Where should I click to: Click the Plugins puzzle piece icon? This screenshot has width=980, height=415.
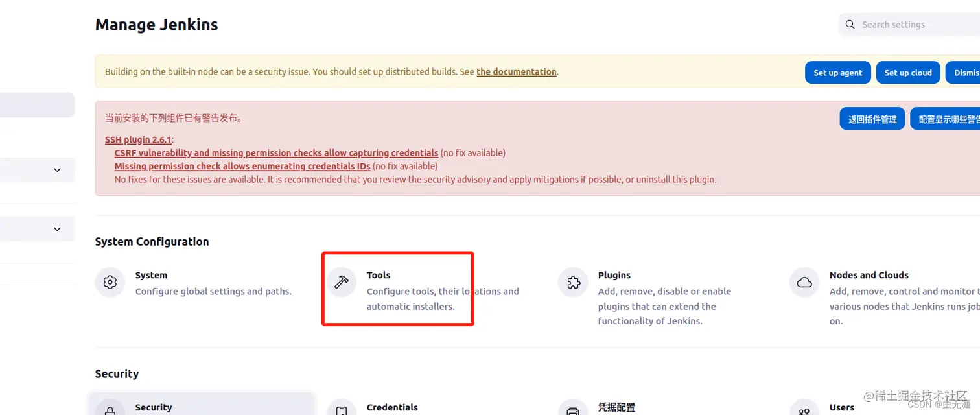click(573, 283)
